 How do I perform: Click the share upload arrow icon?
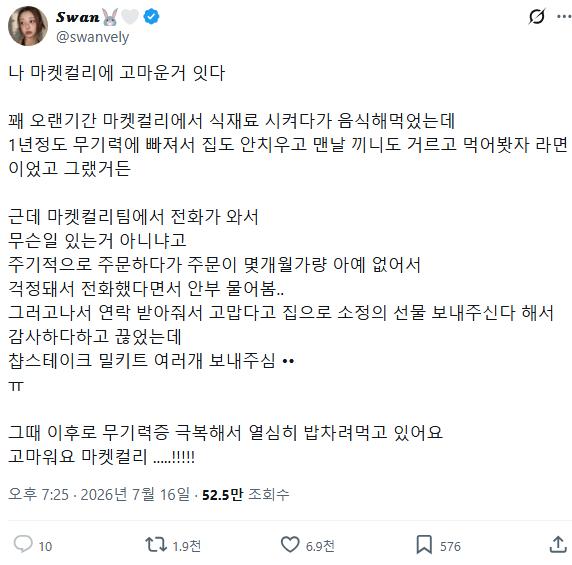(x=558, y=545)
